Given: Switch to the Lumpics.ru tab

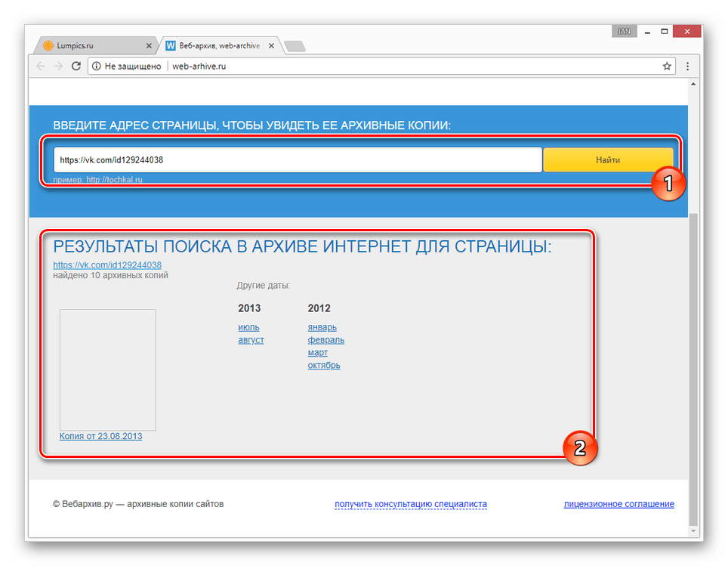Looking at the screenshot, I should (91, 46).
